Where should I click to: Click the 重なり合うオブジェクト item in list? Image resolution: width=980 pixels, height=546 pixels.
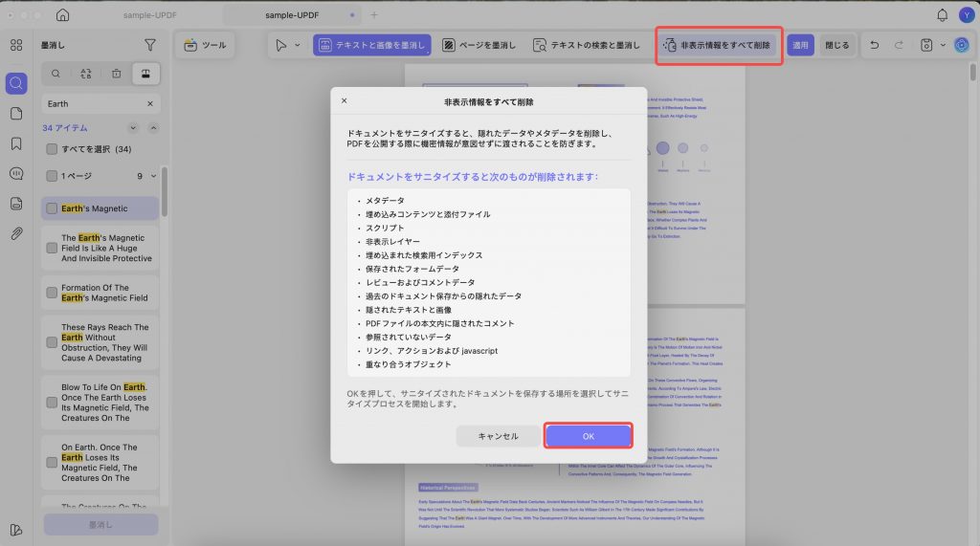[x=408, y=364]
